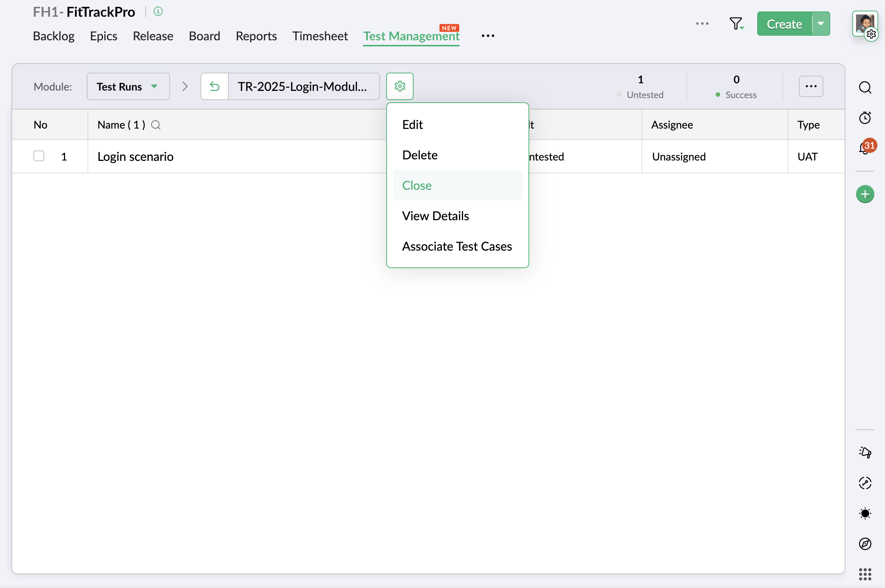Click the test run settings gear icon
The image size is (885, 588).
point(400,86)
